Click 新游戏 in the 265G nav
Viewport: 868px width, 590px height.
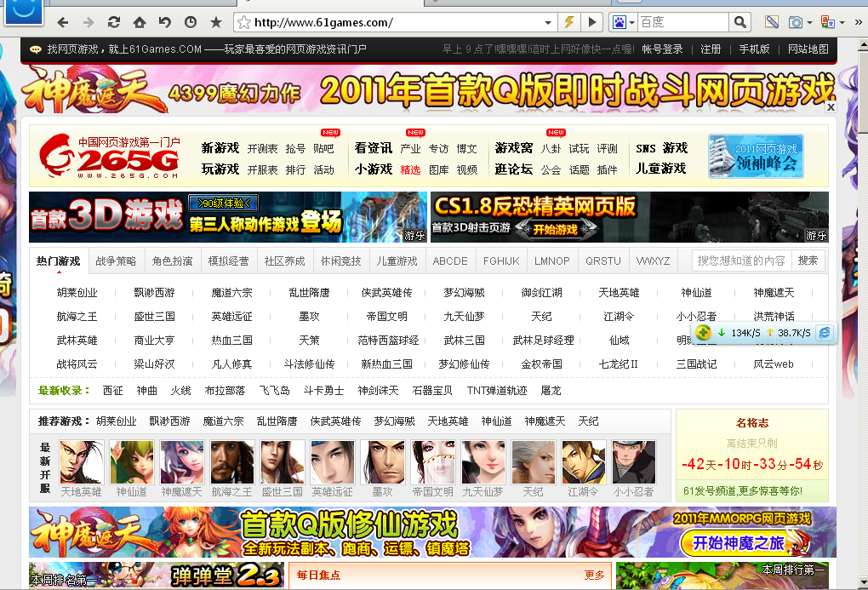click(x=220, y=148)
